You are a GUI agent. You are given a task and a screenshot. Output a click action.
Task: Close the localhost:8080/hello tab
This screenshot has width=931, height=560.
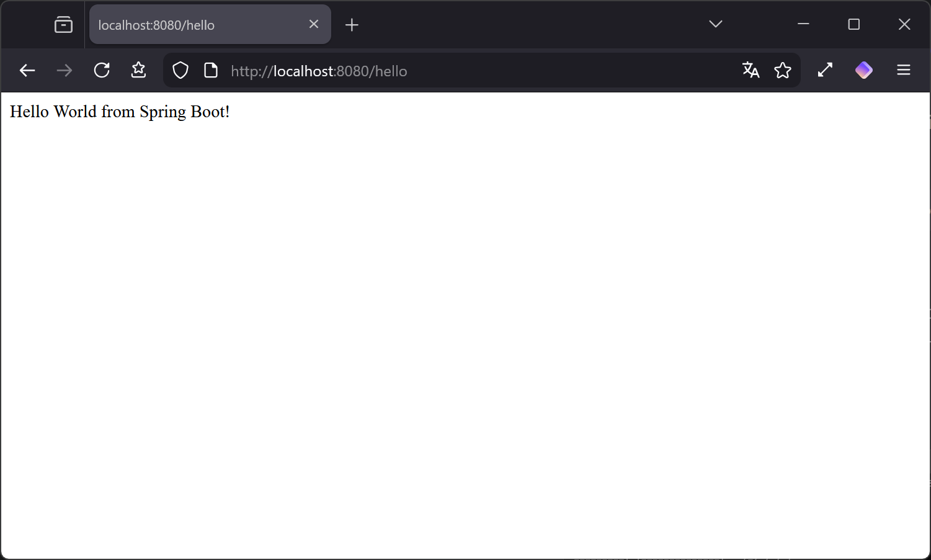(x=314, y=24)
